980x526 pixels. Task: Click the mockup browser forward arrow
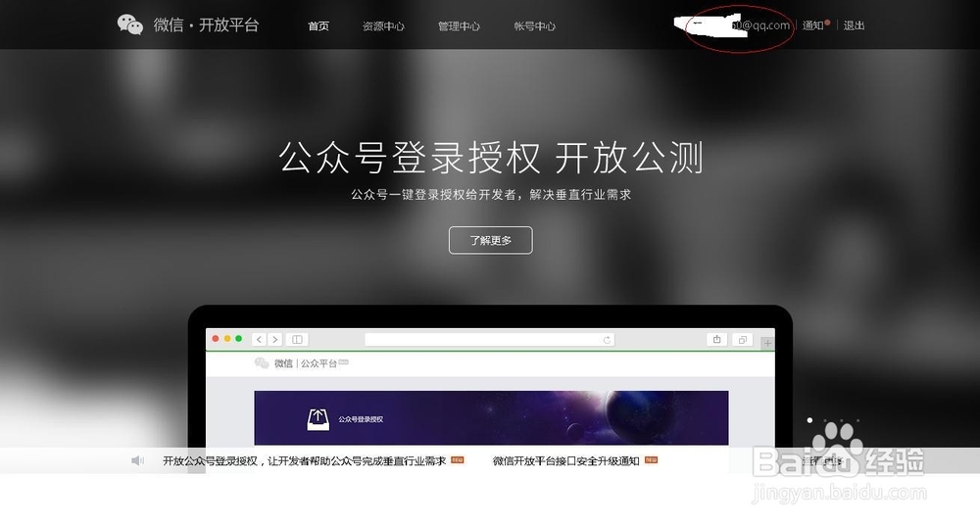pyautogui.click(x=275, y=339)
